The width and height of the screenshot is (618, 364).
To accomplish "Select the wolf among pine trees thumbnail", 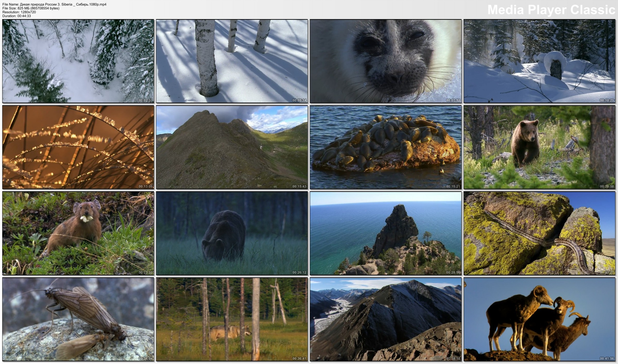I will pos(232,319).
